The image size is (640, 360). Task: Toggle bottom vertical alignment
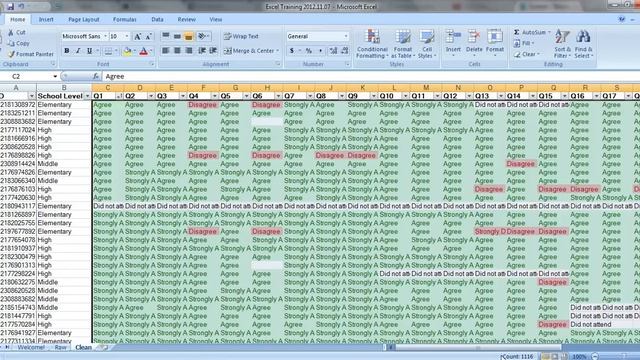(189, 36)
